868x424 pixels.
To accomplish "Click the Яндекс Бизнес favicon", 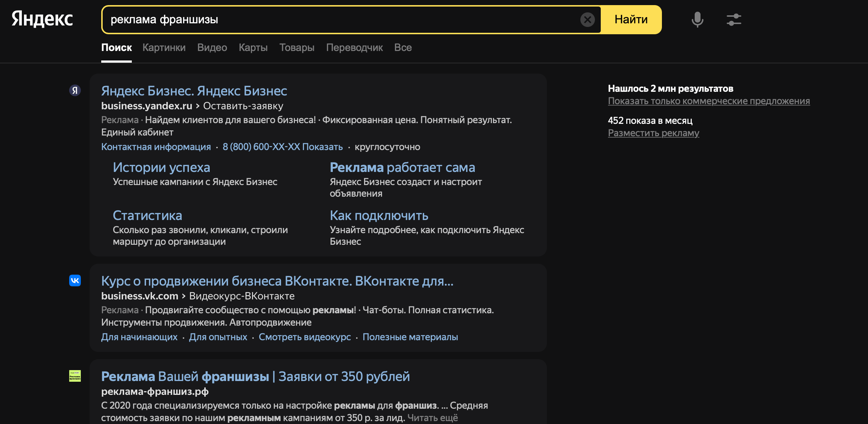I will pyautogui.click(x=75, y=90).
